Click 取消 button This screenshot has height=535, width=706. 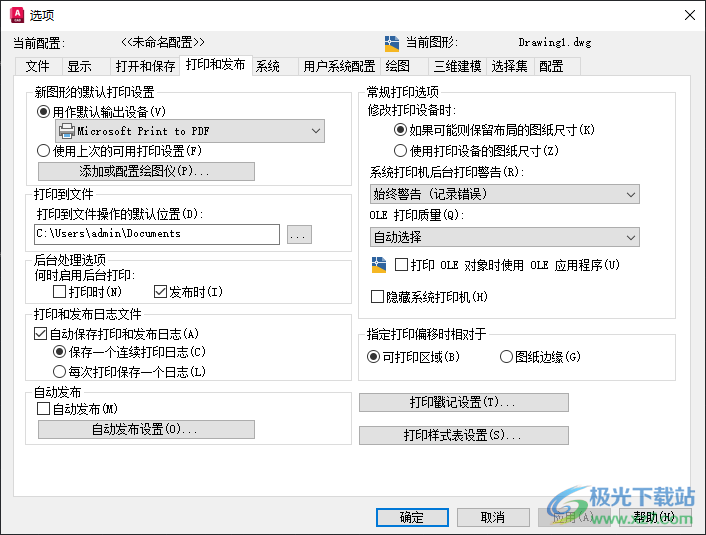pos(493,517)
